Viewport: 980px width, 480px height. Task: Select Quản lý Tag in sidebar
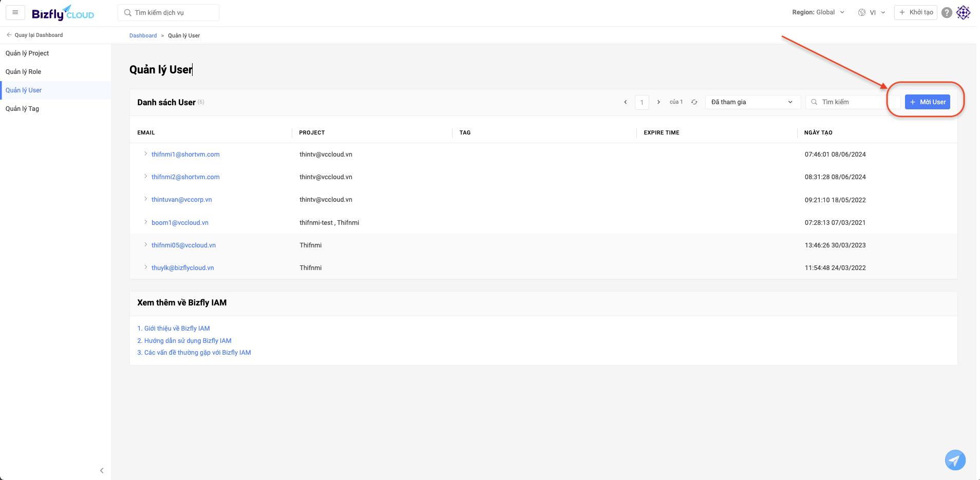23,109
